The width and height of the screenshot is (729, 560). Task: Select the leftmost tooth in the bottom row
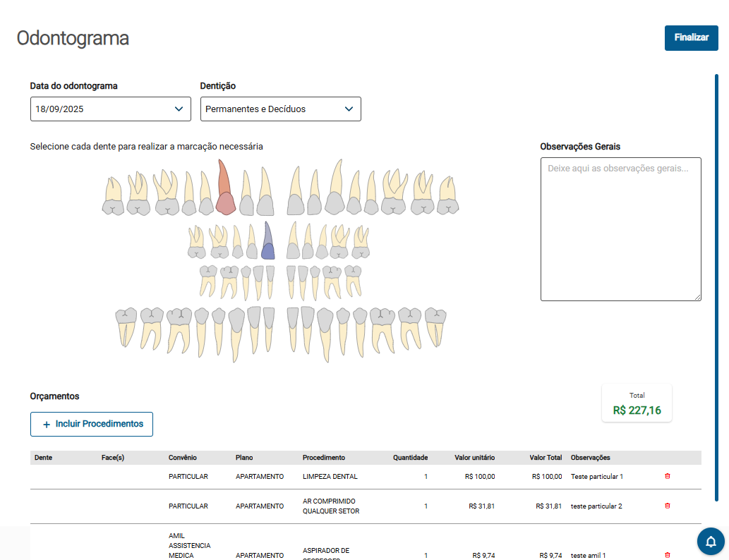(x=126, y=326)
